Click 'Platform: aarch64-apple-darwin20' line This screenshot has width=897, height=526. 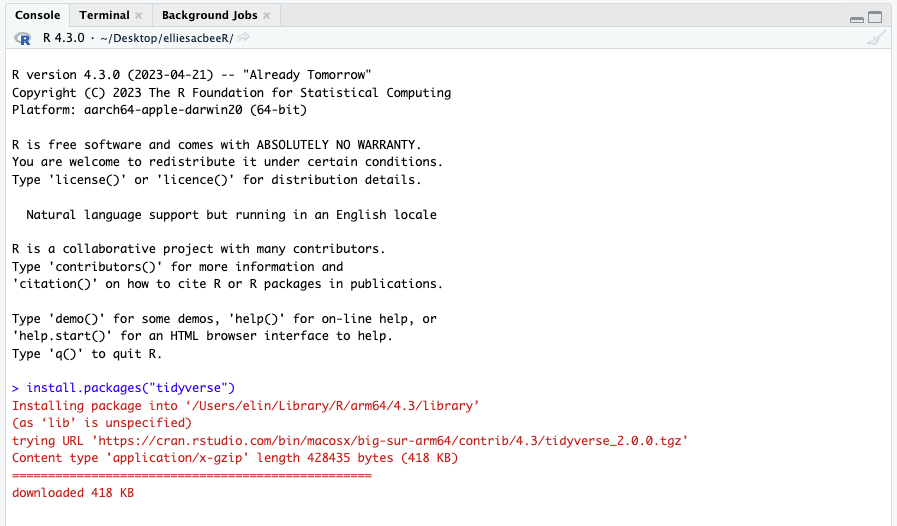coord(159,110)
